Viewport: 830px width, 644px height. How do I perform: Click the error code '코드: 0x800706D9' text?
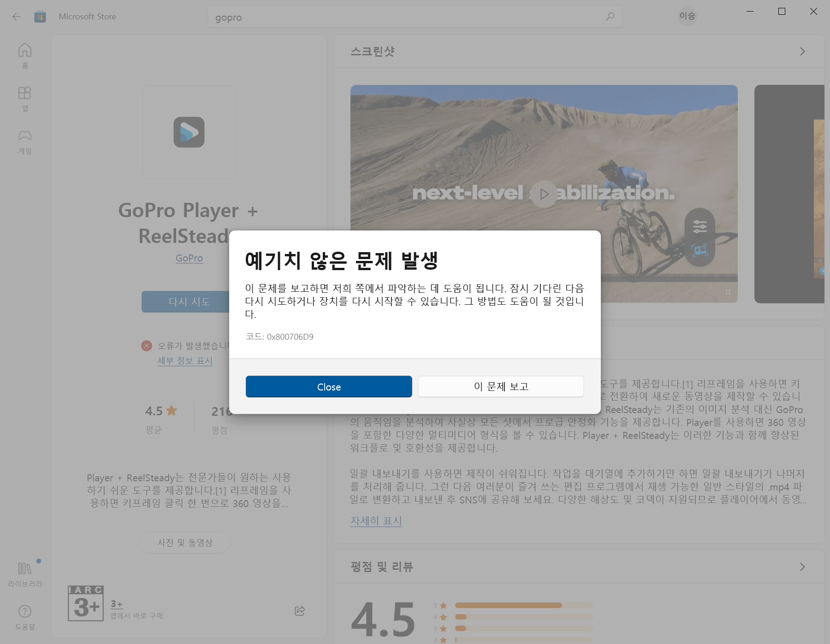[x=279, y=337]
